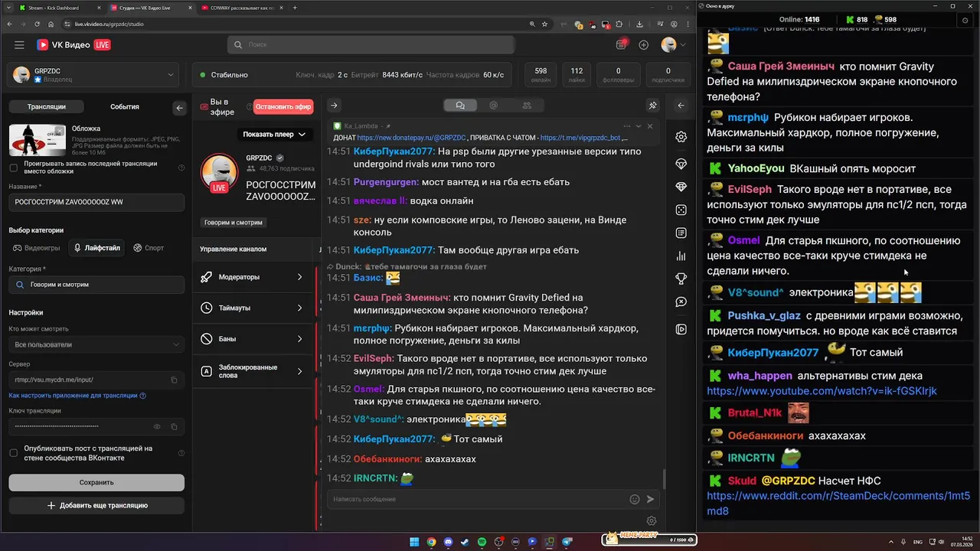
Task: Open the diamond outline icon in sidebar
Action: pos(681,164)
